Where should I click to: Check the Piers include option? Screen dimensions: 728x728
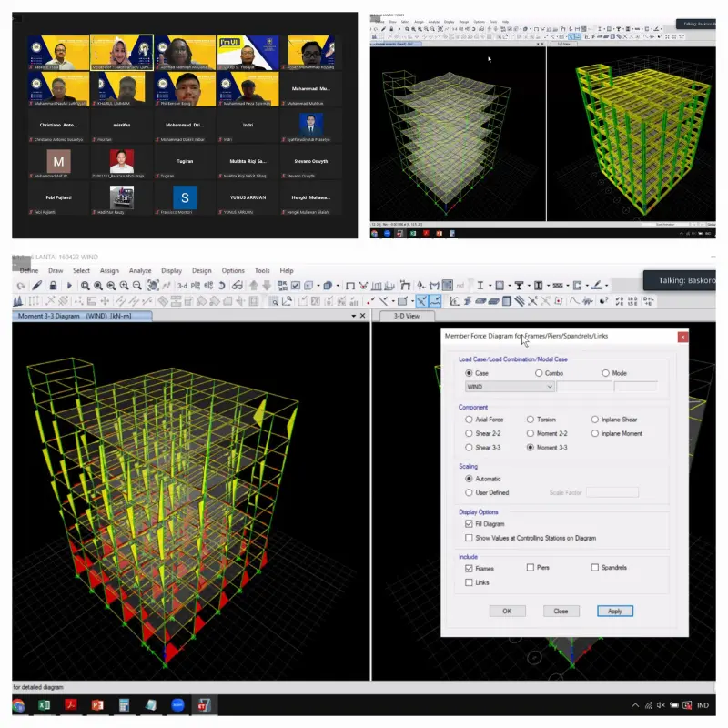tap(531, 568)
